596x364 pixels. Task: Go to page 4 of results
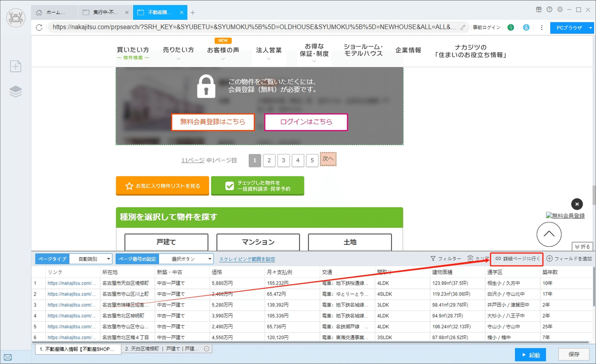pos(298,160)
